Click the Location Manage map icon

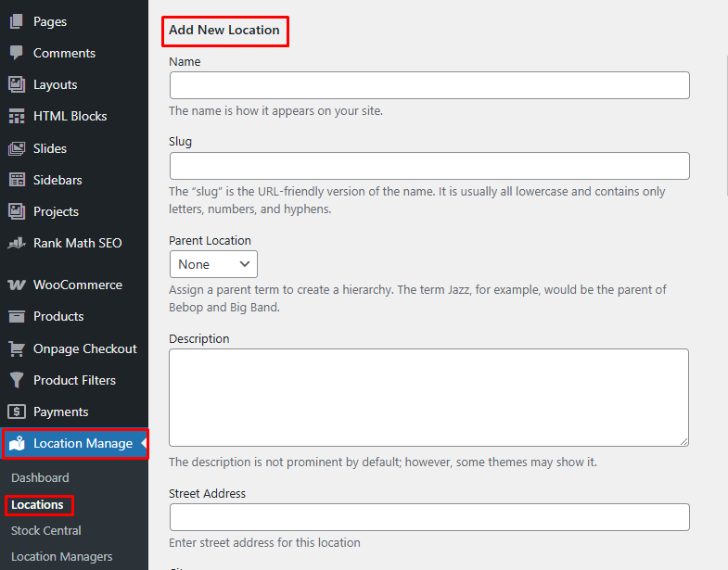coord(17,444)
